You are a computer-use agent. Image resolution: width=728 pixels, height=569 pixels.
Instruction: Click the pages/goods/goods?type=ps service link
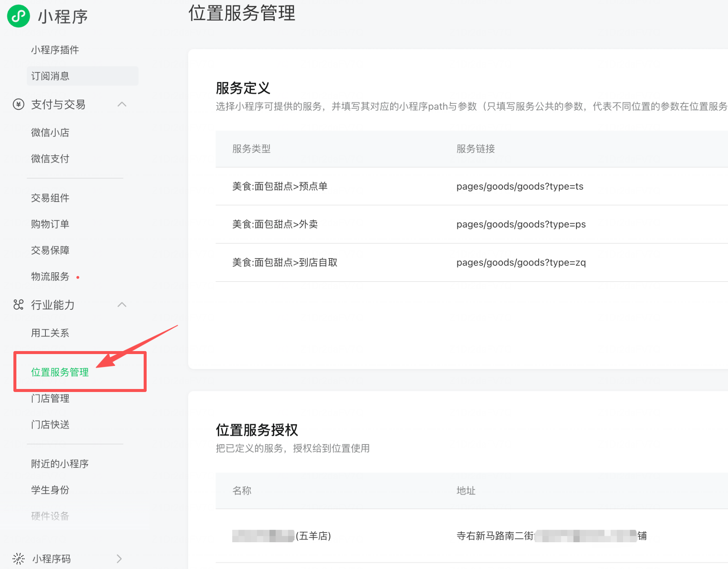(x=521, y=224)
